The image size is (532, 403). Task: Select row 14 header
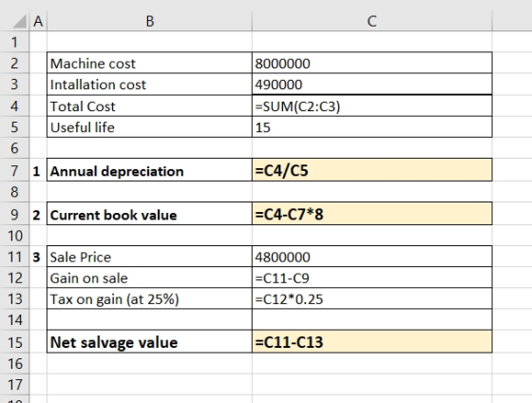[14, 319]
